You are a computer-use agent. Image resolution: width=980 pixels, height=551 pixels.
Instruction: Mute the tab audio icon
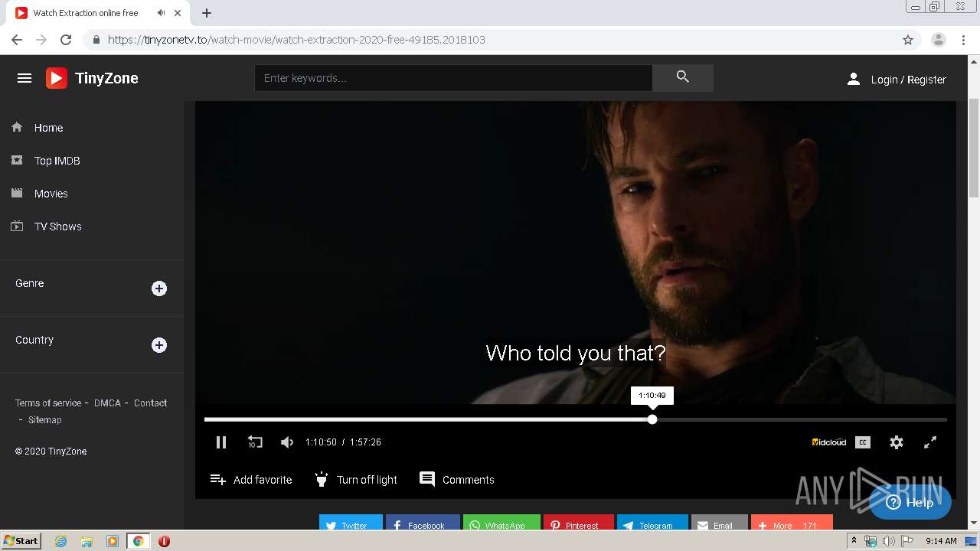tap(161, 13)
